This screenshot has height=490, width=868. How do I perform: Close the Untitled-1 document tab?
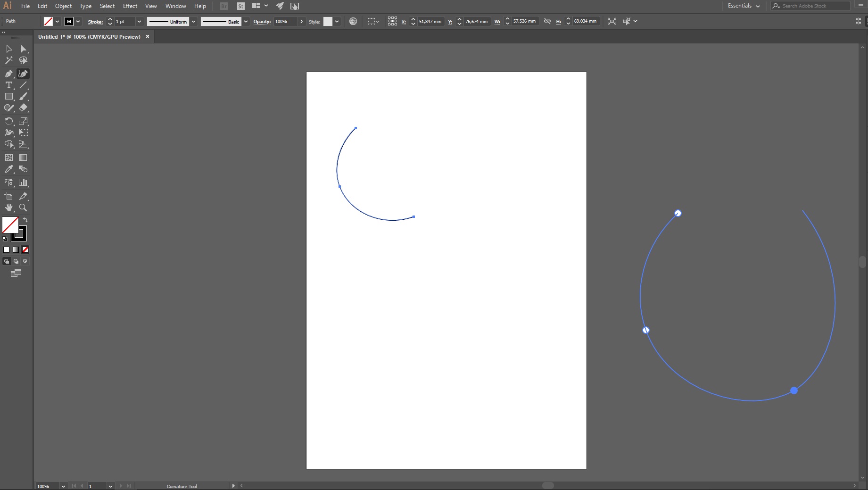point(148,36)
